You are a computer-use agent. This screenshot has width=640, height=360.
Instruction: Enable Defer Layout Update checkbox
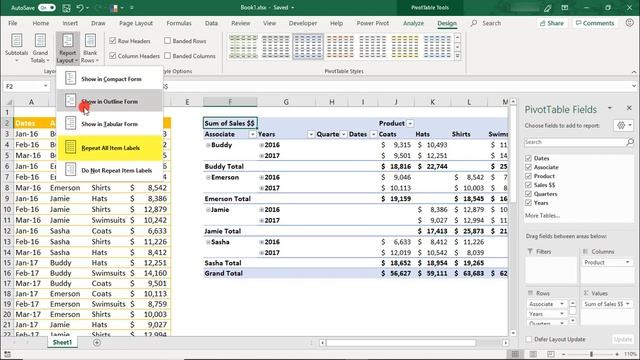tap(529, 339)
